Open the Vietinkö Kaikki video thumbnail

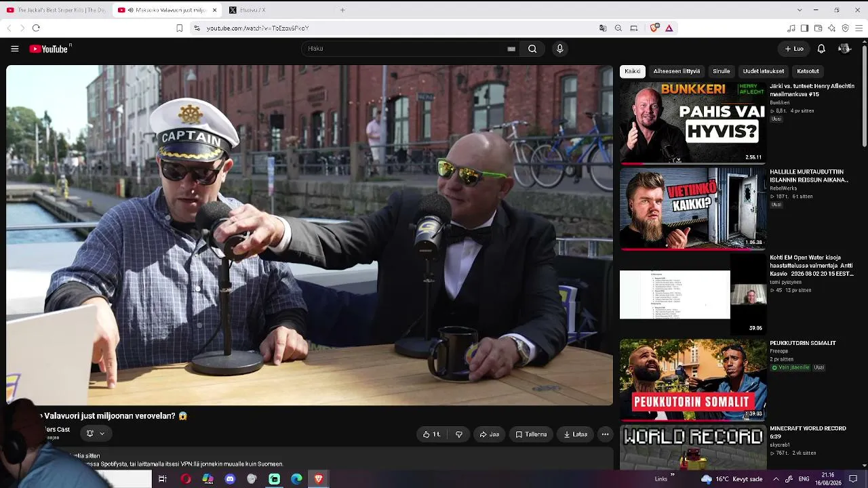[x=693, y=209]
